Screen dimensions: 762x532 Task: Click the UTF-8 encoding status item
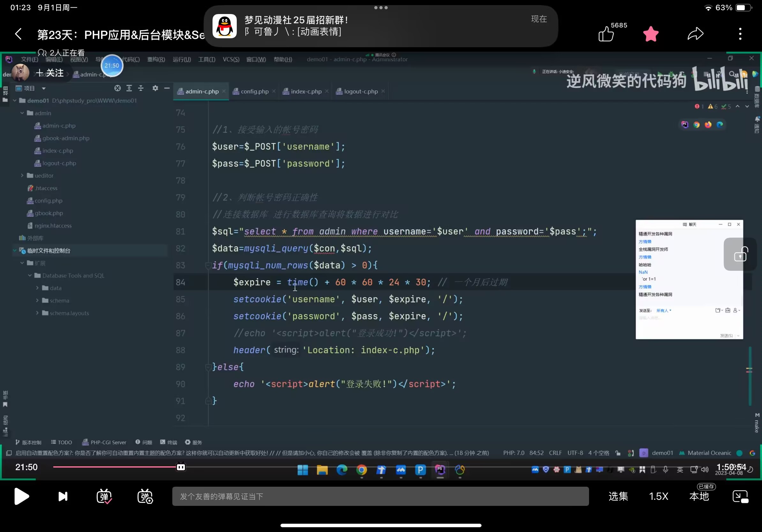click(575, 453)
